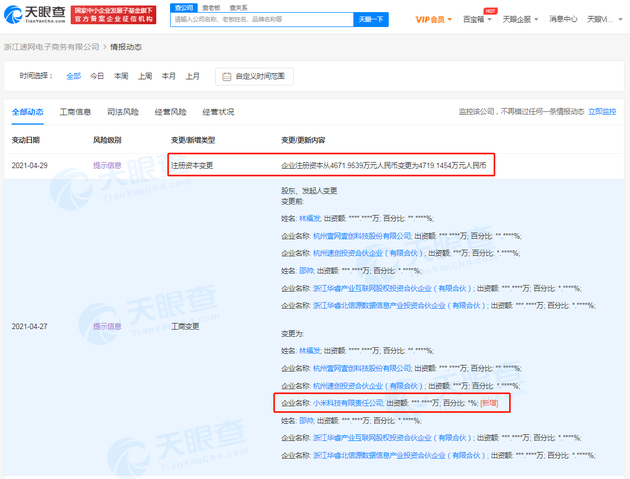Click the 风险级别 column header
630x479 pixels.
[x=107, y=140]
